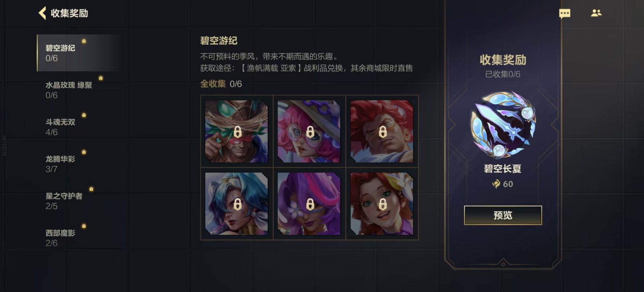
Task: Tap the gift icon next to 水晶玫瑰 缘聚
Action: 101,78
